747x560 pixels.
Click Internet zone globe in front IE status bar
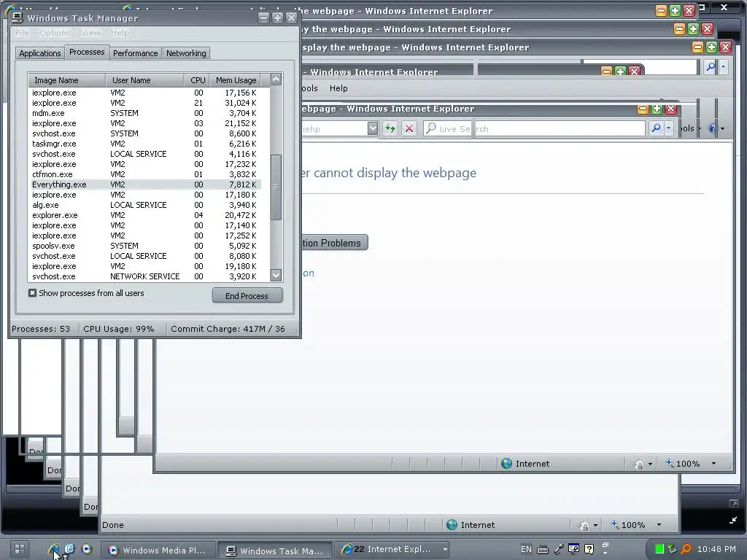point(506,463)
